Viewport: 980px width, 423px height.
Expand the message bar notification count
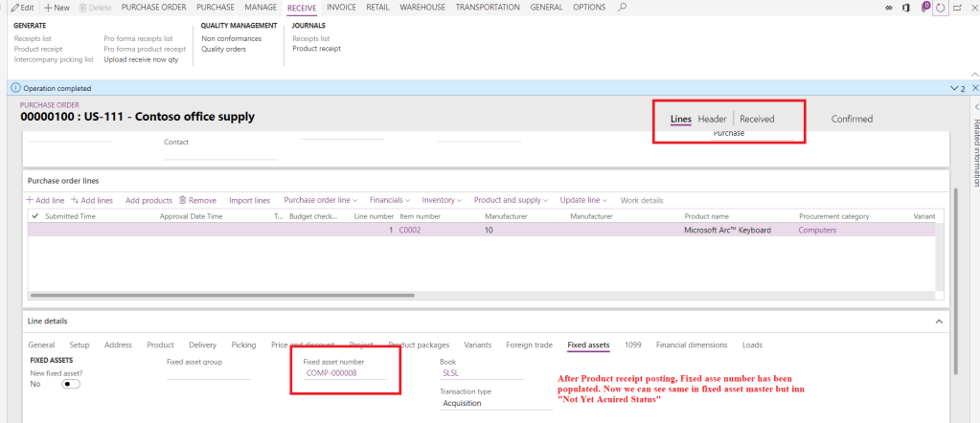[956, 88]
